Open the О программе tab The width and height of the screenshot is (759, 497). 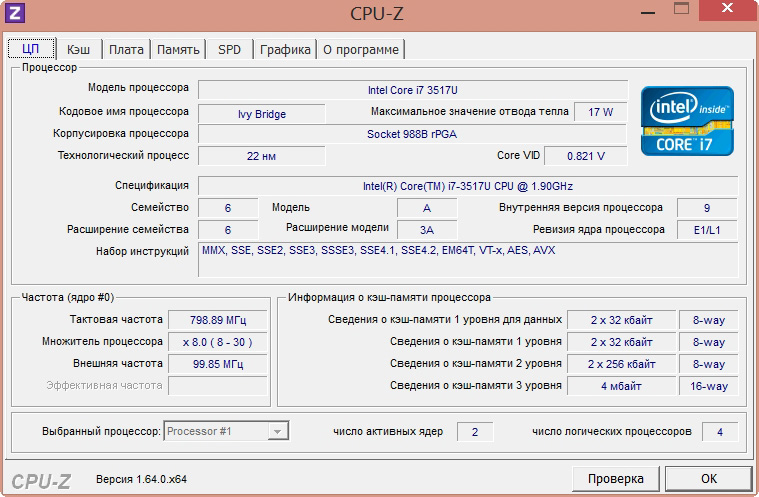[x=360, y=49]
